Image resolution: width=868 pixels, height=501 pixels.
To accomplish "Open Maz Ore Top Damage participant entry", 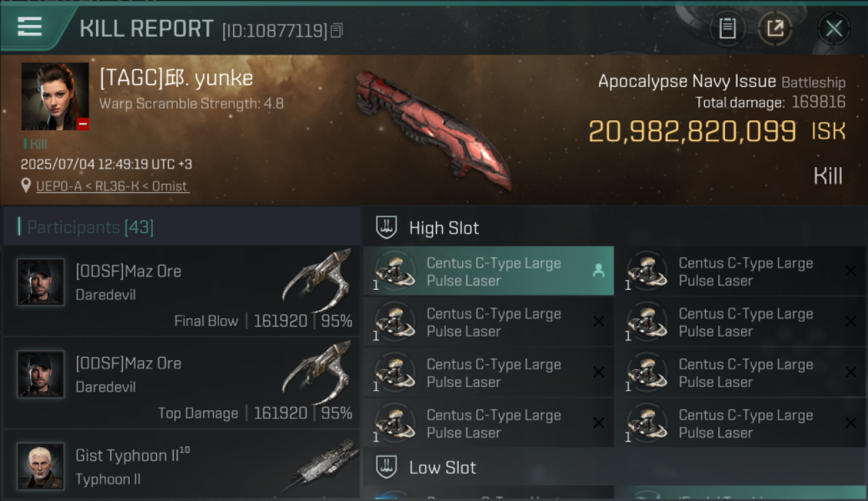I will pos(182,383).
